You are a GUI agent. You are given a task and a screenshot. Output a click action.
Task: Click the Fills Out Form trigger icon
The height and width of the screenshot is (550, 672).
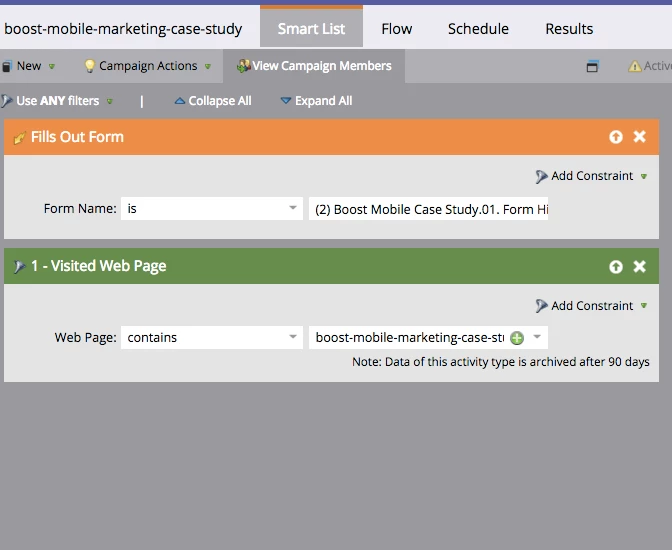pos(19,138)
